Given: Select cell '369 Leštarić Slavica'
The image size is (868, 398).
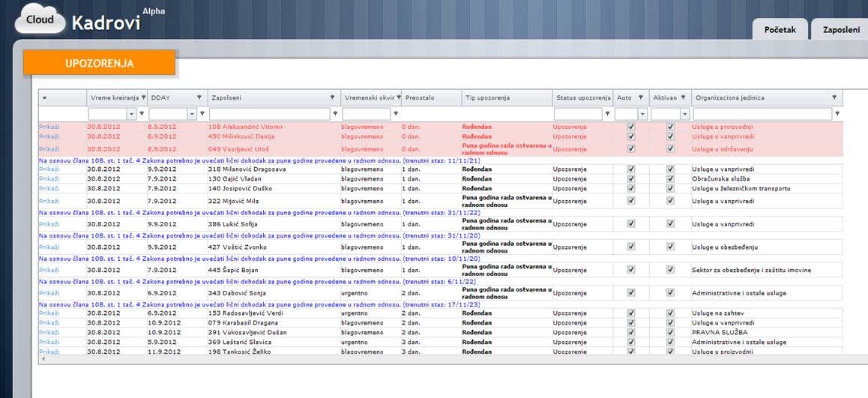Looking at the screenshot, I should pyautogui.click(x=274, y=342).
